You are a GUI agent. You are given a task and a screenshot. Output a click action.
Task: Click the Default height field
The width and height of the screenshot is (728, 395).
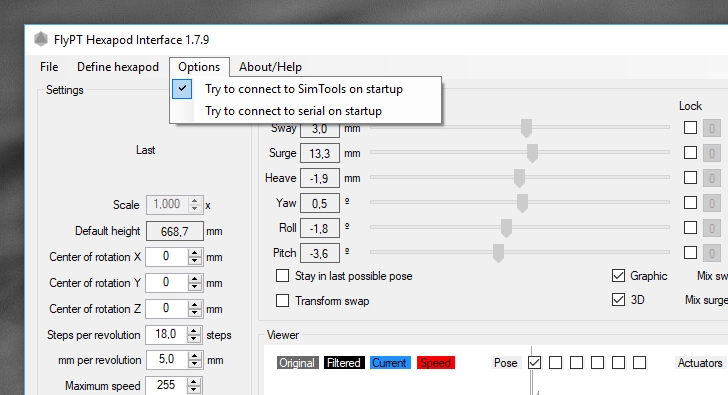click(175, 231)
